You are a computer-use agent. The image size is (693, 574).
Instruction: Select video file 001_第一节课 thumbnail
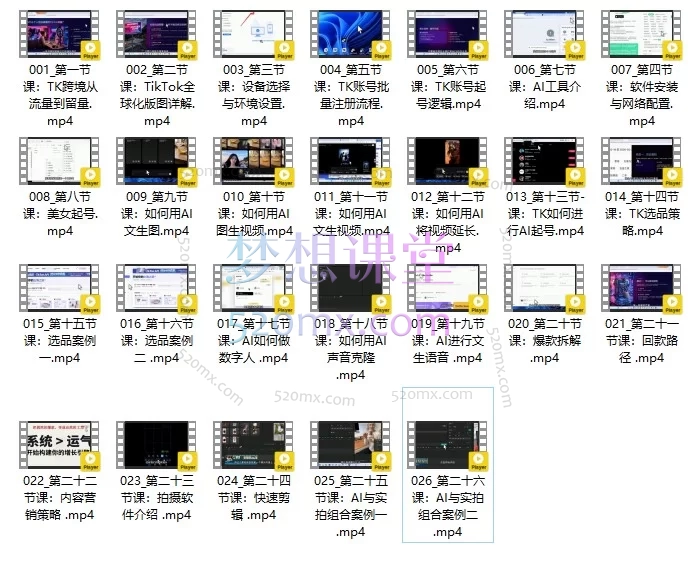coord(59,34)
